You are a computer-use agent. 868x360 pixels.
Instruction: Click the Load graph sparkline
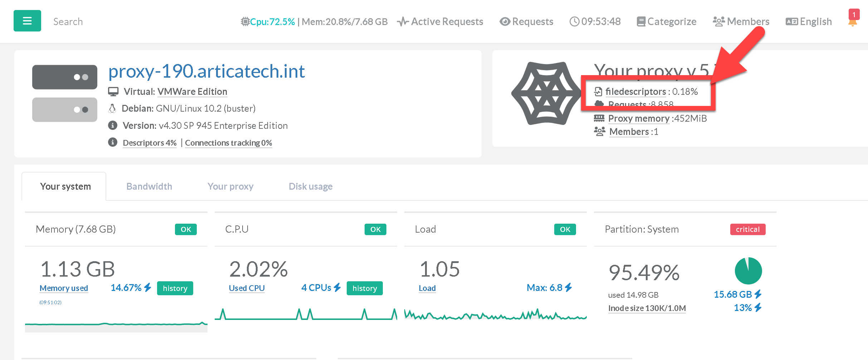point(495,315)
